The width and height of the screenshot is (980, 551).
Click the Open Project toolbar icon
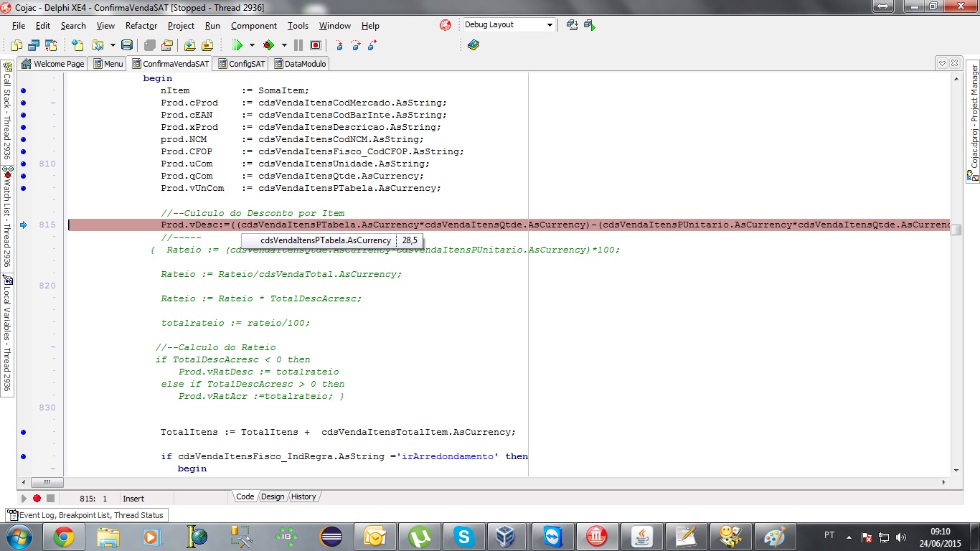pos(166,44)
